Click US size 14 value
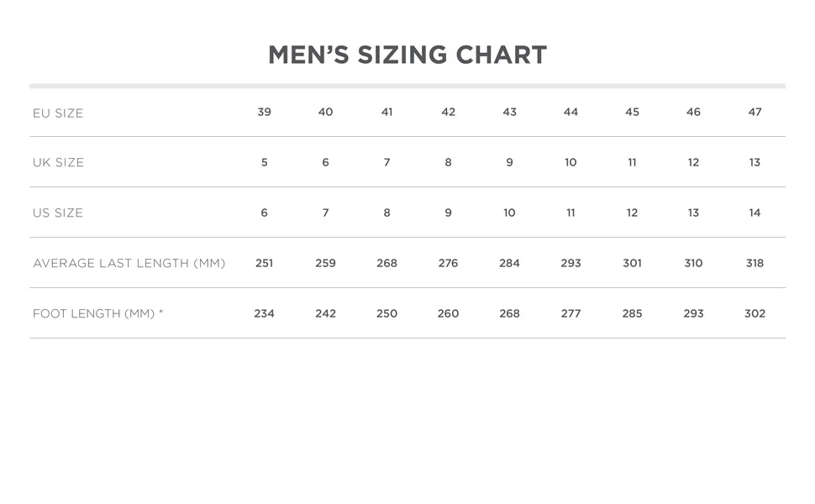This screenshot has width=815, height=504. pyautogui.click(x=755, y=213)
